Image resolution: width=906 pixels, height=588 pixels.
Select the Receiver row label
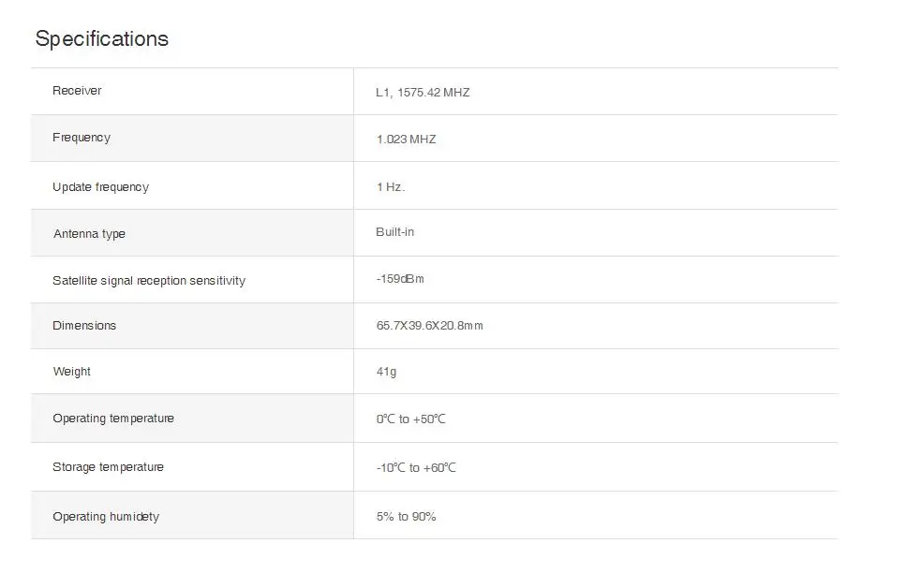(x=77, y=91)
